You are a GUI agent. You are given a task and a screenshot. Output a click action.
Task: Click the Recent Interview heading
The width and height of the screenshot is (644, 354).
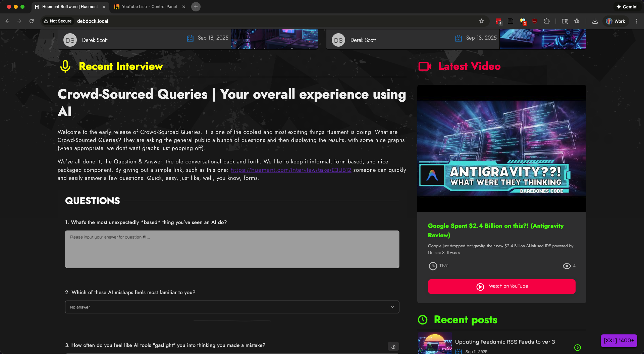(121, 66)
